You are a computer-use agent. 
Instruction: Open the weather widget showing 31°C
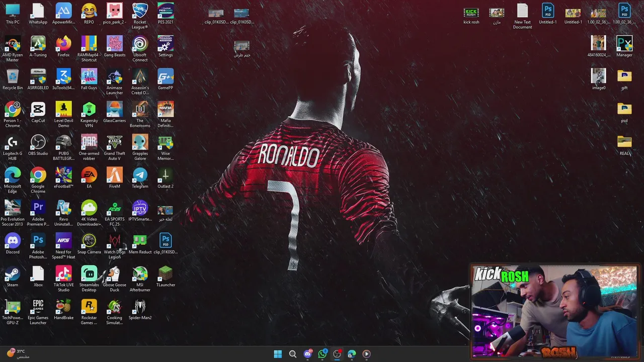pyautogui.click(x=18, y=354)
